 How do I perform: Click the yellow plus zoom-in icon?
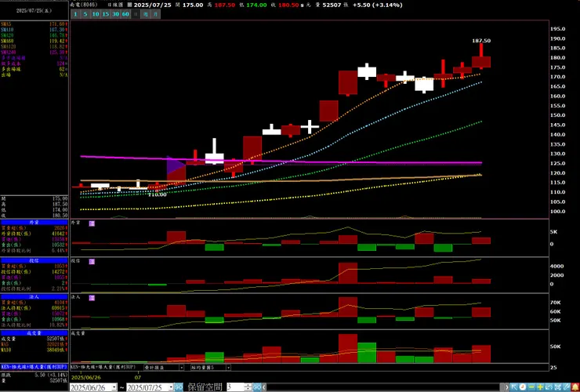click(540, 387)
